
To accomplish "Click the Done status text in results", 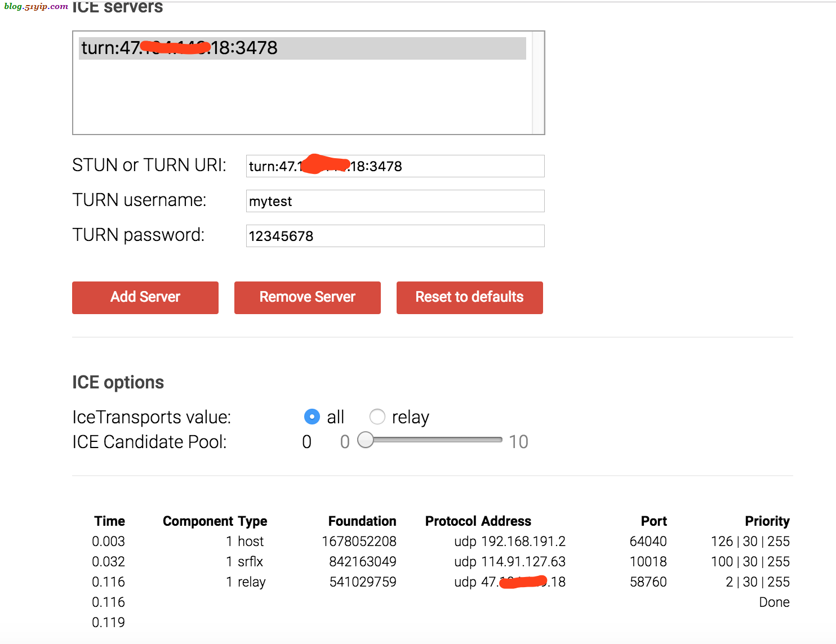I will [x=774, y=602].
